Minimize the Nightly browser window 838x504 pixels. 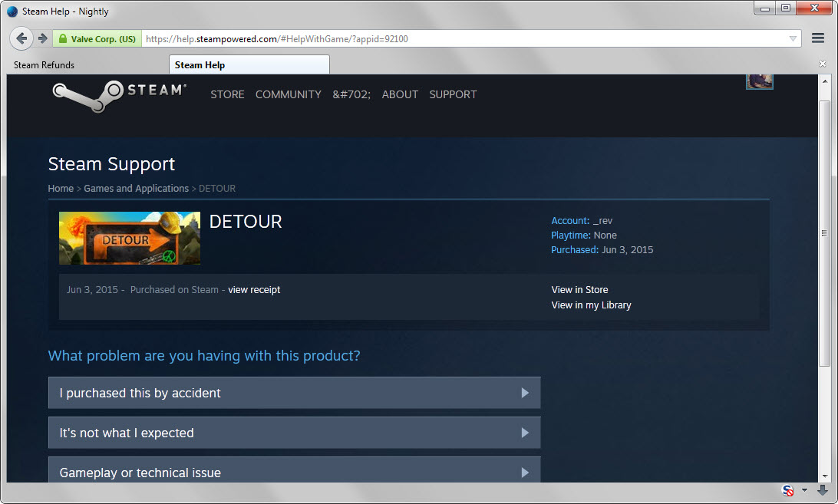pos(765,8)
